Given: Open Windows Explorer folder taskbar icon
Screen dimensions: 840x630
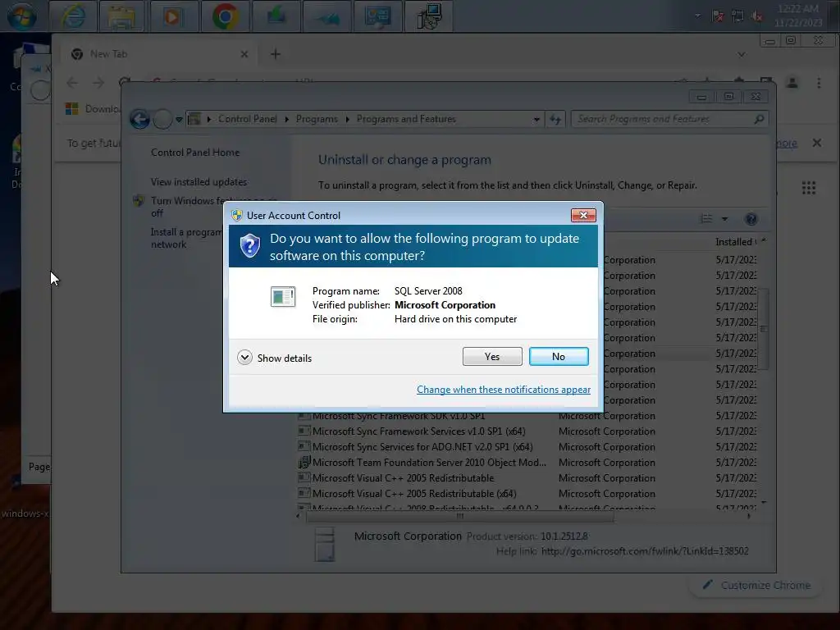Looking at the screenshot, I should point(121,16).
